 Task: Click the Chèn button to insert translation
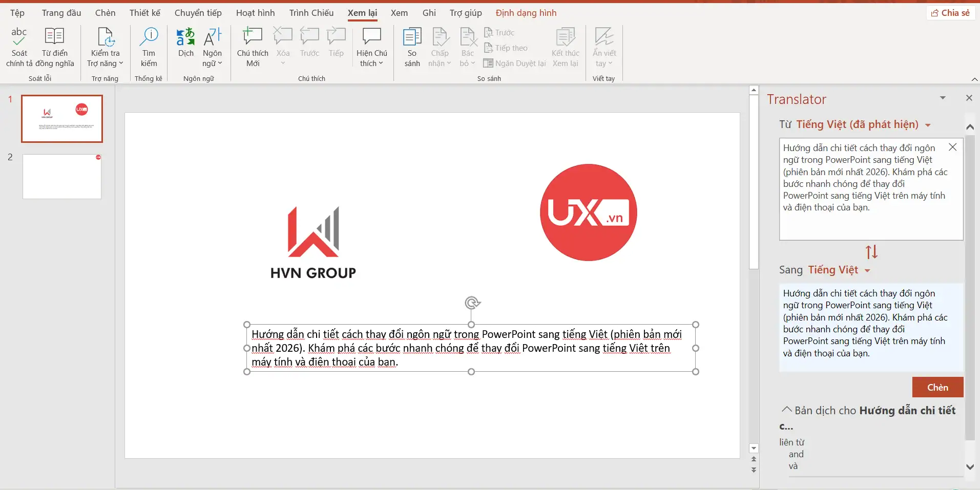pos(937,387)
